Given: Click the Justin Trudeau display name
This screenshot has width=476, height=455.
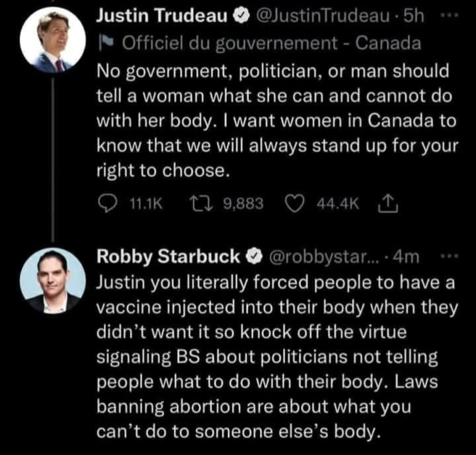Looking at the screenshot, I should 161,16.
